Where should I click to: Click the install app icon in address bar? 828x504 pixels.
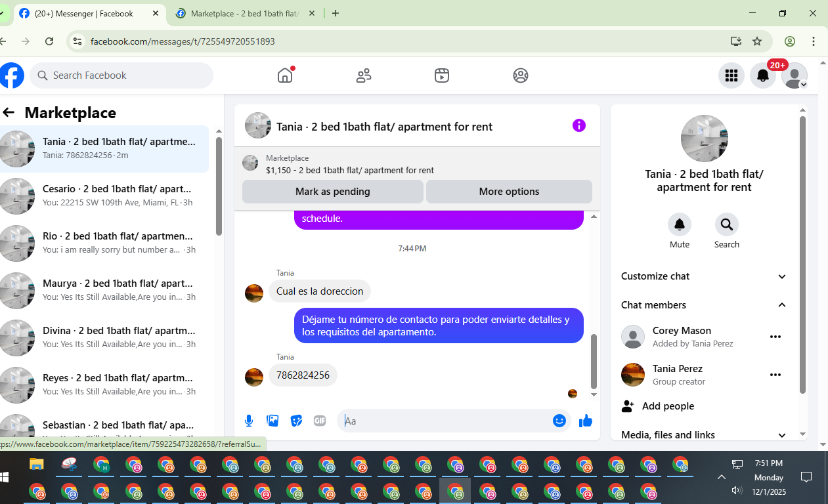pos(736,41)
